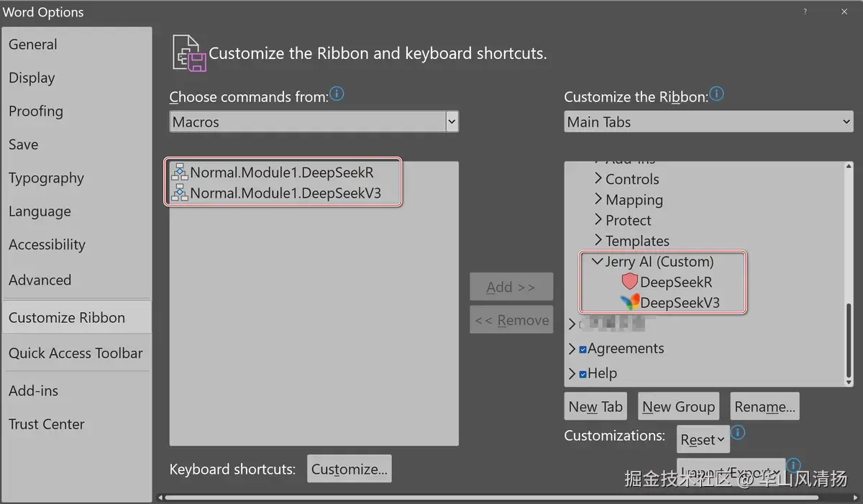Screen dimensions: 863x504
Task: Click the macro icon beside Normal.Module1.DeepSeekR
Action: click(180, 173)
